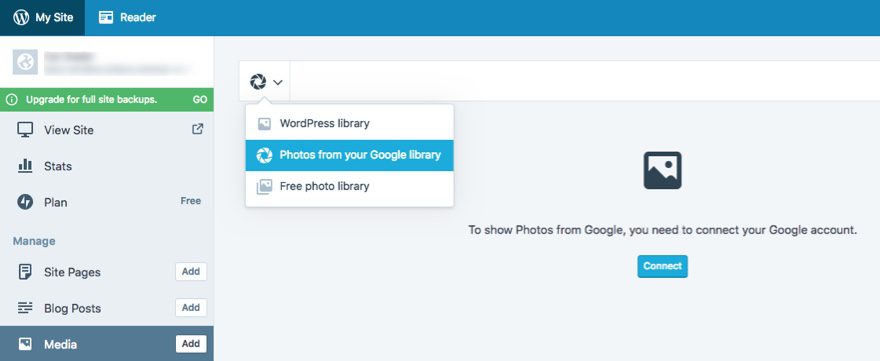Click the blurred site name header
Image resolution: width=880 pixels, height=361 pixels.
point(118,62)
